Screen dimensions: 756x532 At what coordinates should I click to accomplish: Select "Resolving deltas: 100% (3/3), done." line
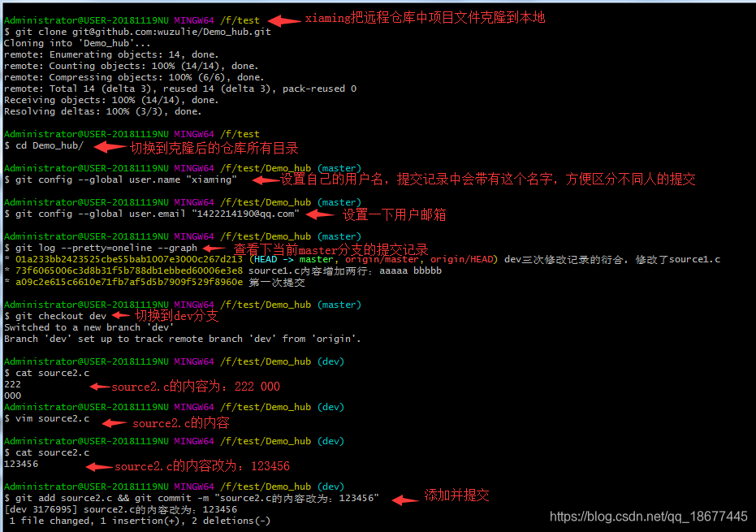[102, 111]
